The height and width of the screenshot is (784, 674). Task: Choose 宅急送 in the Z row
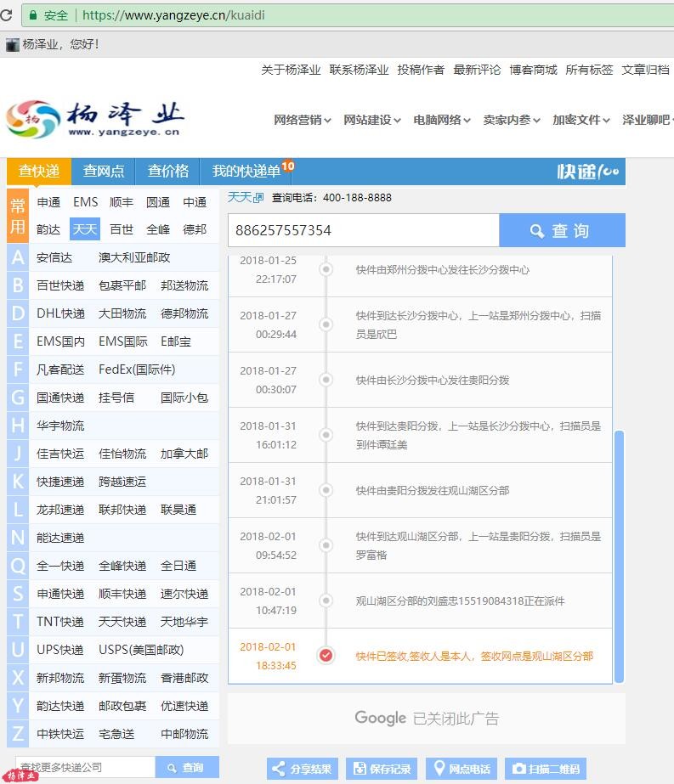pyautogui.click(x=116, y=734)
